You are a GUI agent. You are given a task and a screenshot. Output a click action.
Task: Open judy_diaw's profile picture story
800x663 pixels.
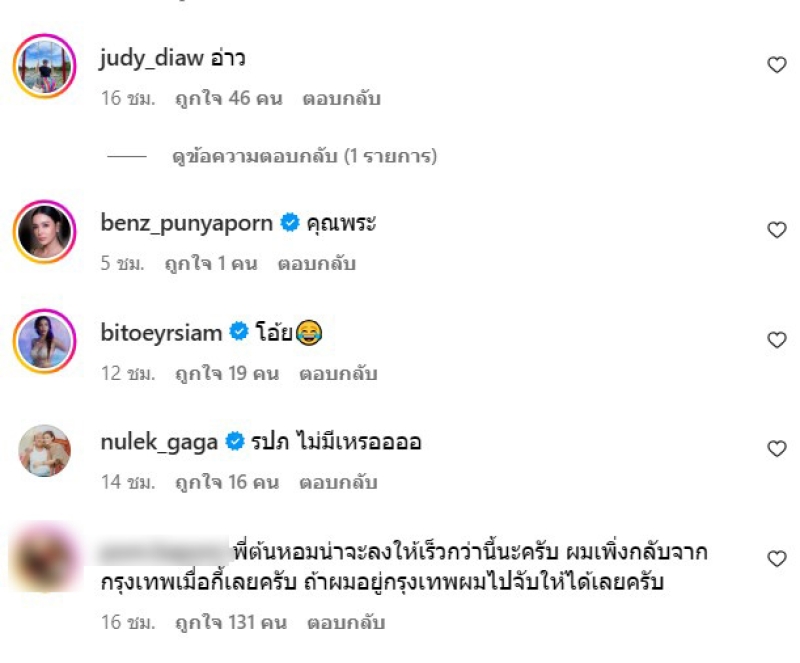(x=45, y=66)
